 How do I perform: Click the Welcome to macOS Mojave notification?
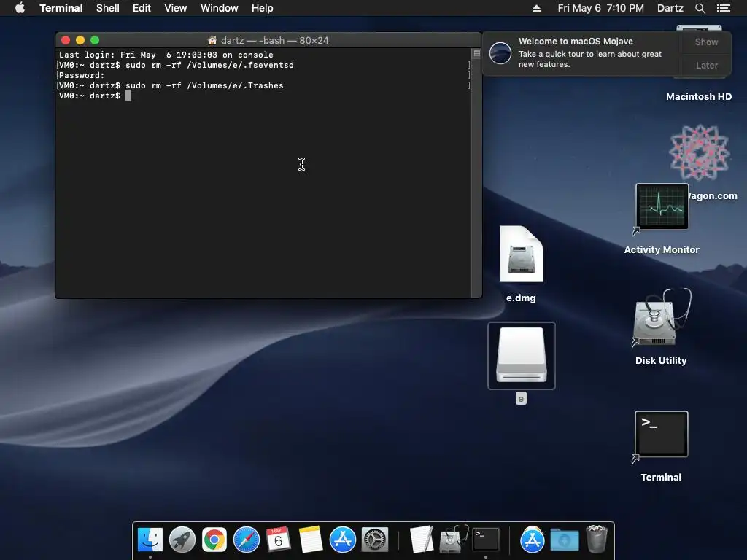tap(582, 52)
